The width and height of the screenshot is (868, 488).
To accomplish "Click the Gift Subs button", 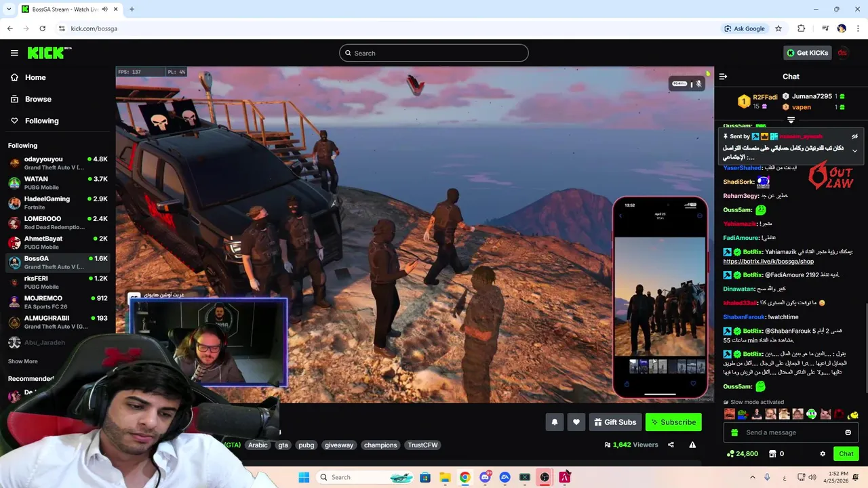I will click(615, 422).
